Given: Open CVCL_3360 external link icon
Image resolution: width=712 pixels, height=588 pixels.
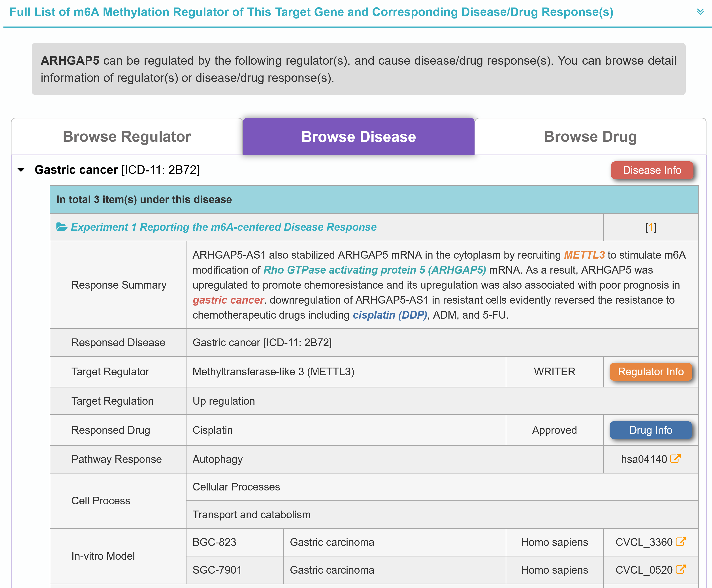Looking at the screenshot, I should 681,542.
